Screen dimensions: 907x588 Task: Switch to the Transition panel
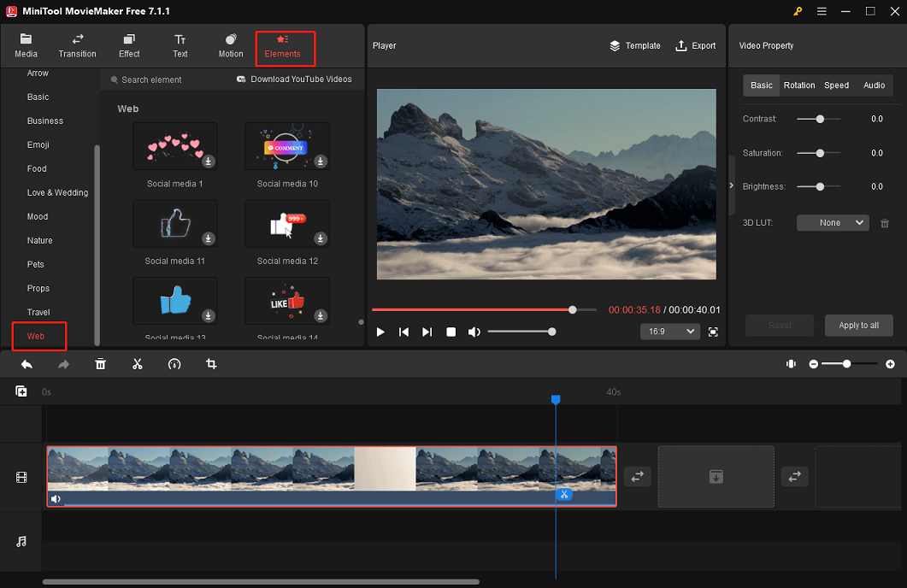(77, 45)
